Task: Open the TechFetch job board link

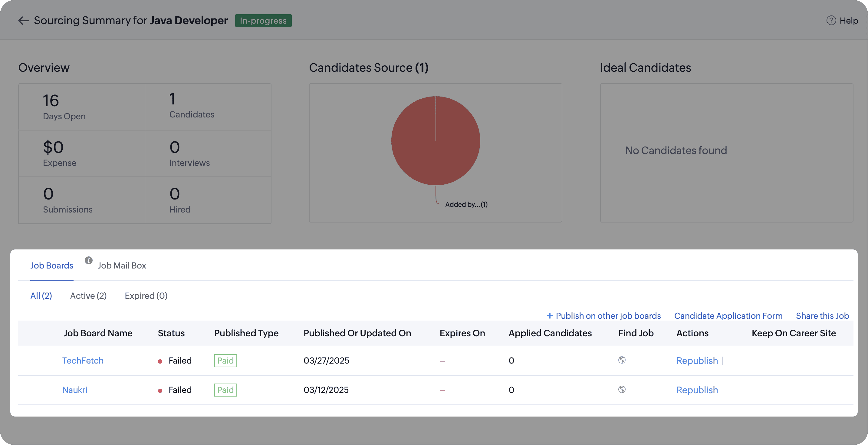Action: pyautogui.click(x=83, y=360)
